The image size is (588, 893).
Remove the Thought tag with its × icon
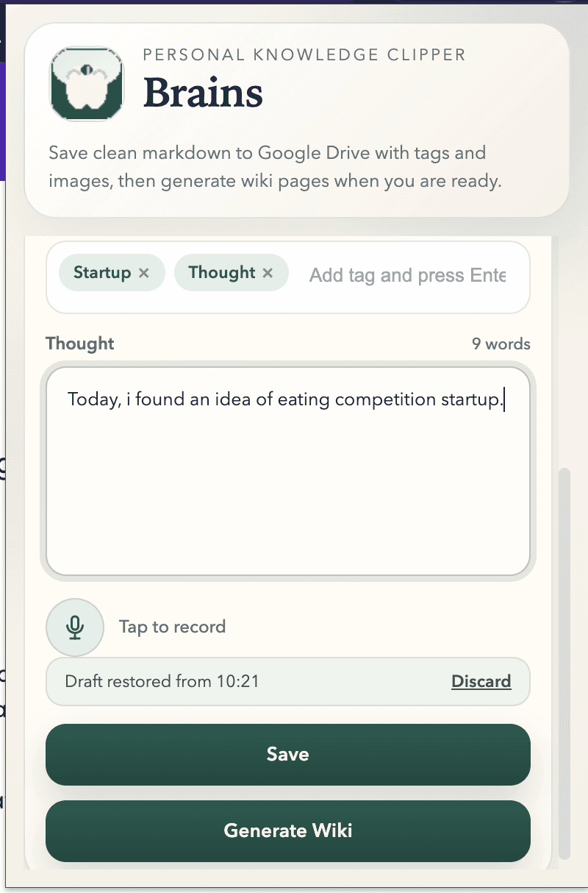click(268, 272)
